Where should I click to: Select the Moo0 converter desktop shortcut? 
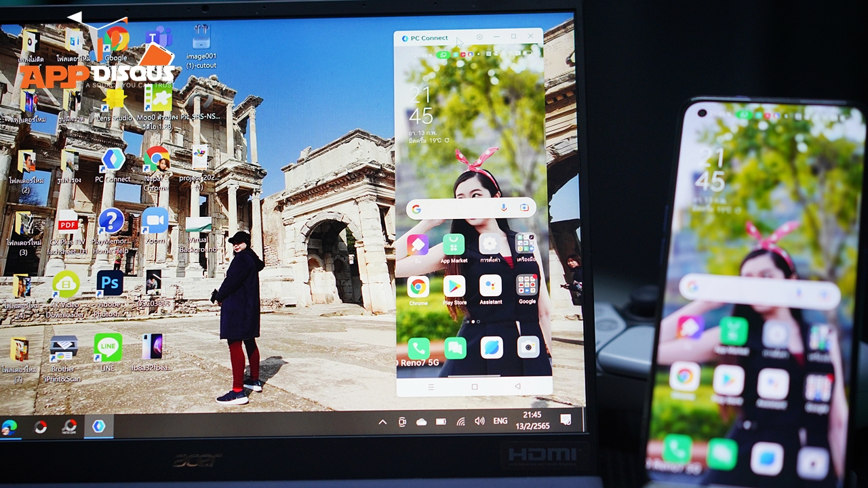[157, 108]
